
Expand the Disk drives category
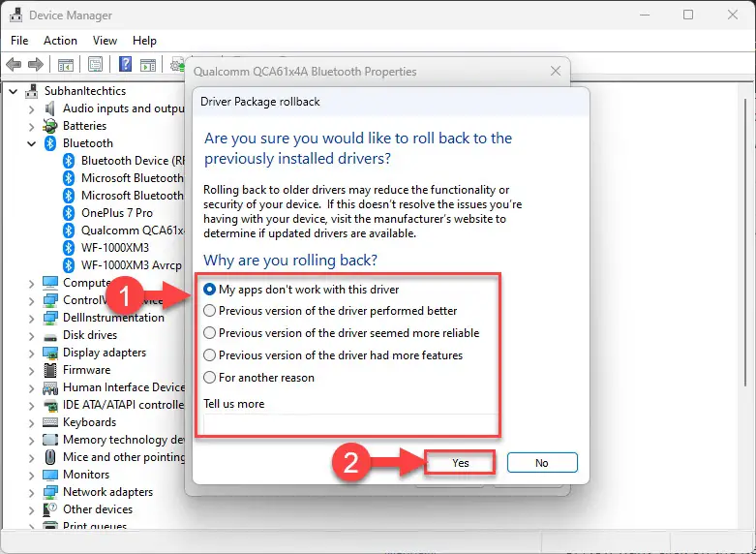pos(31,335)
